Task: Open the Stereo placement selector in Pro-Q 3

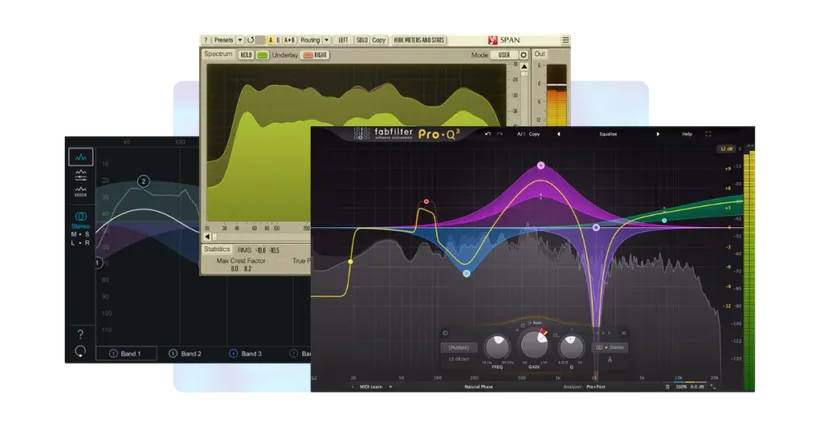Action: [610, 348]
